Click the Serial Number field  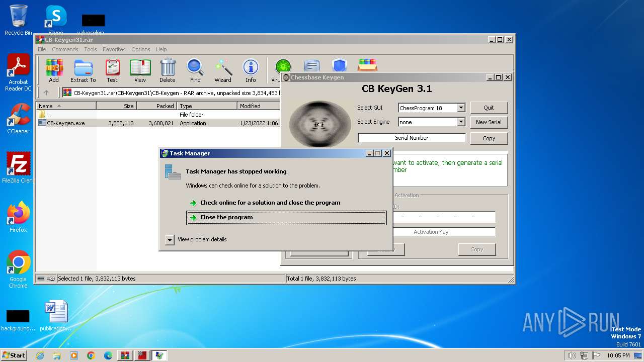click(x=412, y=138)
